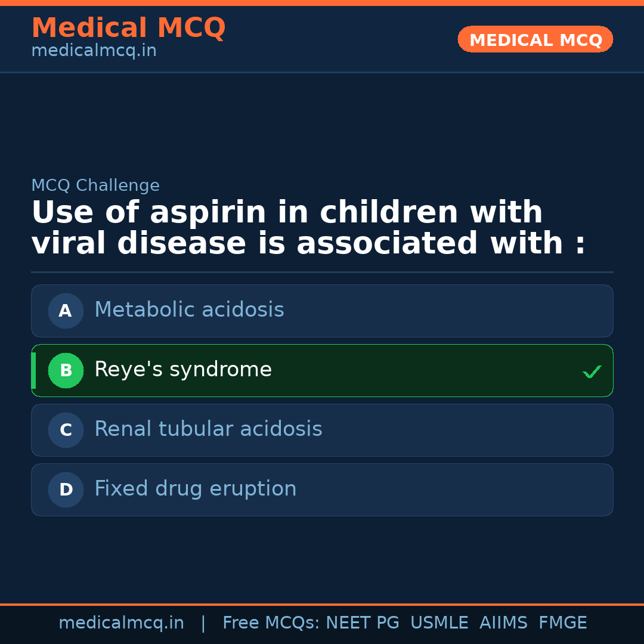The height and width of the screenshot is (644, 644).
Task: Open the medicalmcq.in link in footer
Action: click(x=121, y=623)
